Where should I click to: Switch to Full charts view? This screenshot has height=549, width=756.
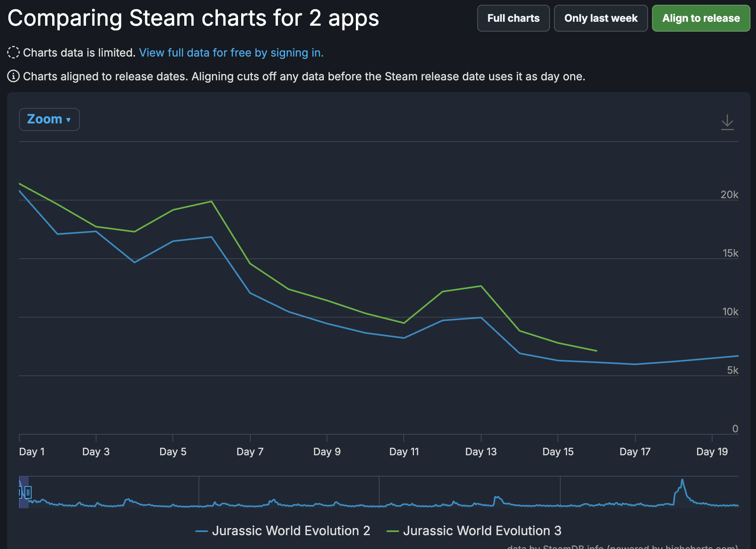click(513, 18)
